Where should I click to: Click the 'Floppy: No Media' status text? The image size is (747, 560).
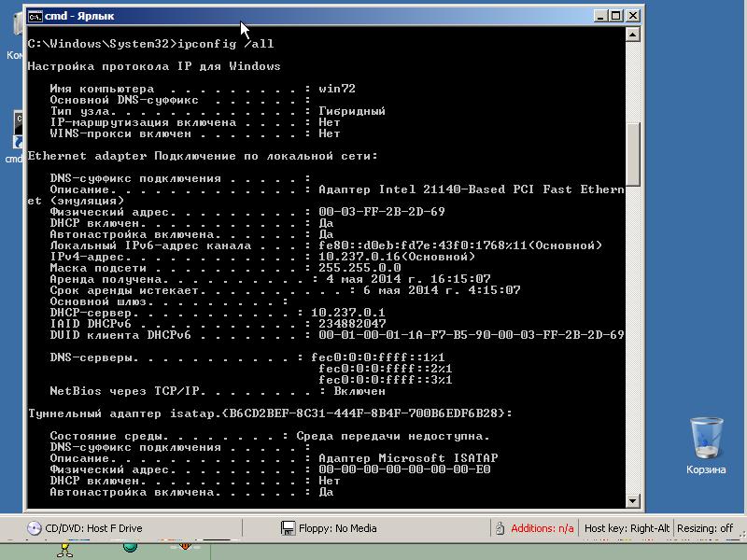[x=337, y=528]
